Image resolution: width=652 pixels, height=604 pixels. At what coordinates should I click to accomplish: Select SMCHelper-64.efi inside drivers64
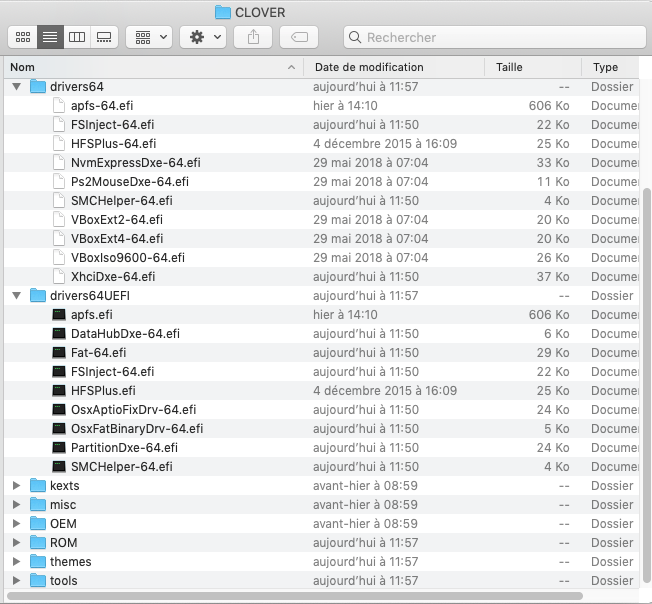pyautogui.click(x=122, y=201)
